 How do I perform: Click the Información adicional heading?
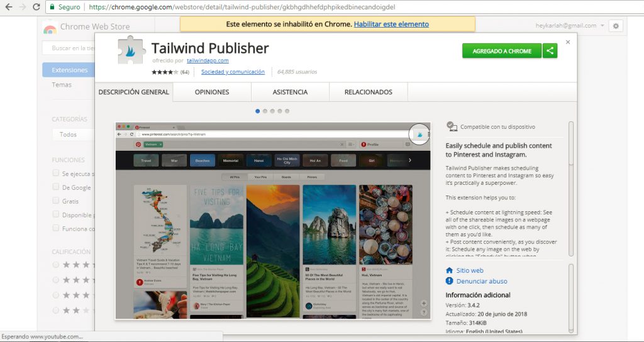[x=478, y=295]
